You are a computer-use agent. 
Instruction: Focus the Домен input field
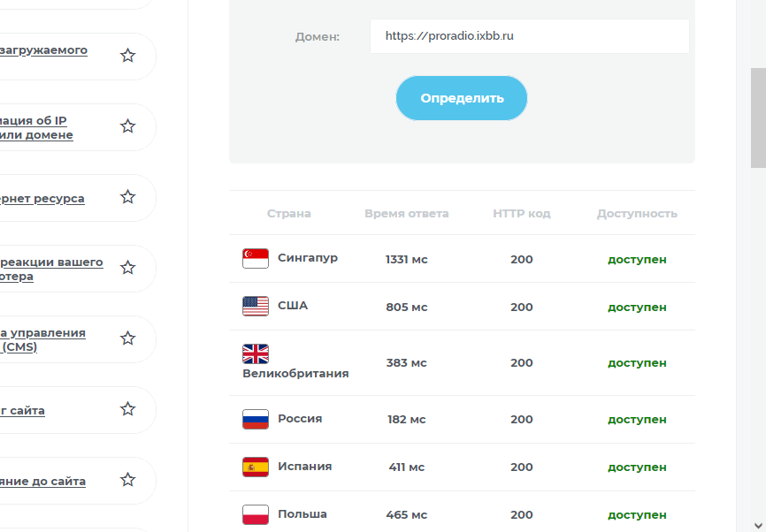pyautogui.click(x=530, y=36)
